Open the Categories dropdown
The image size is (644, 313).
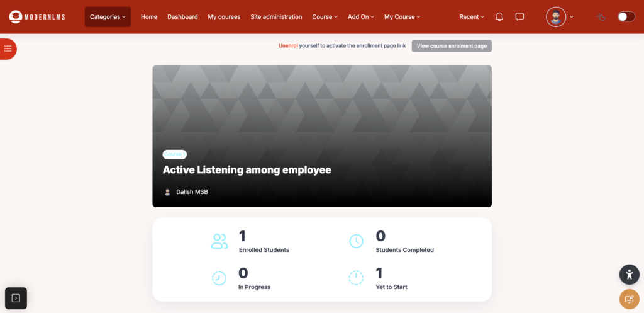(x=108, y=17)
